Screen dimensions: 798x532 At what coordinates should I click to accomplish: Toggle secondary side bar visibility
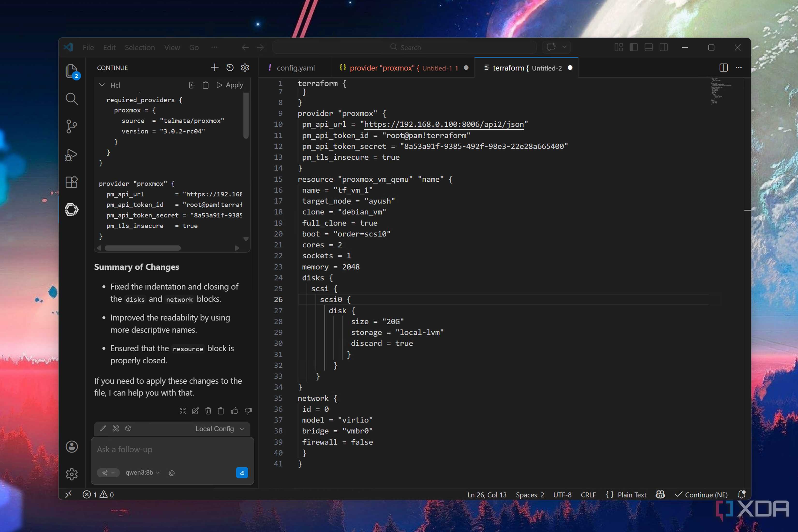pyautogui.click(x=664, y=47)
